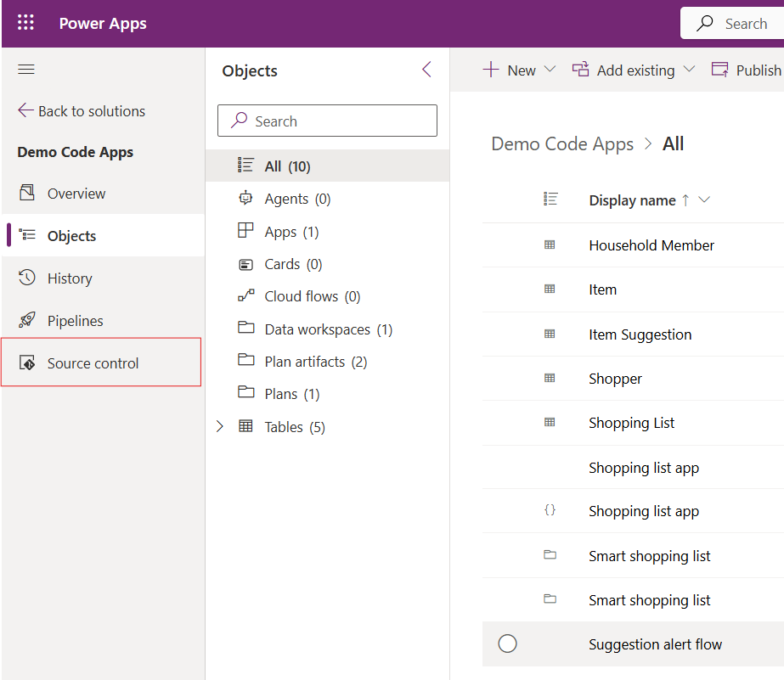Screen dimensions: 784x680
Task: Open the Overview page
Action: coord(103,193)
